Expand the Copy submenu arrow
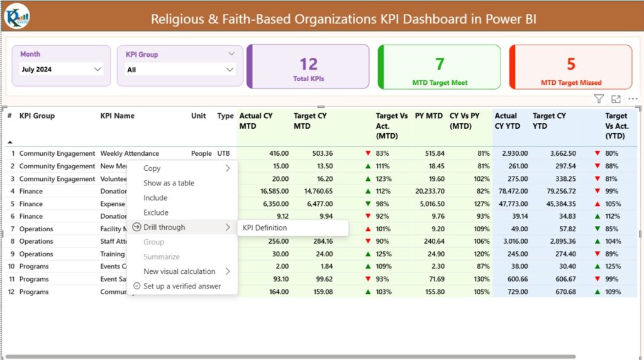Viewport: 644px width, 360px height. 228,168
